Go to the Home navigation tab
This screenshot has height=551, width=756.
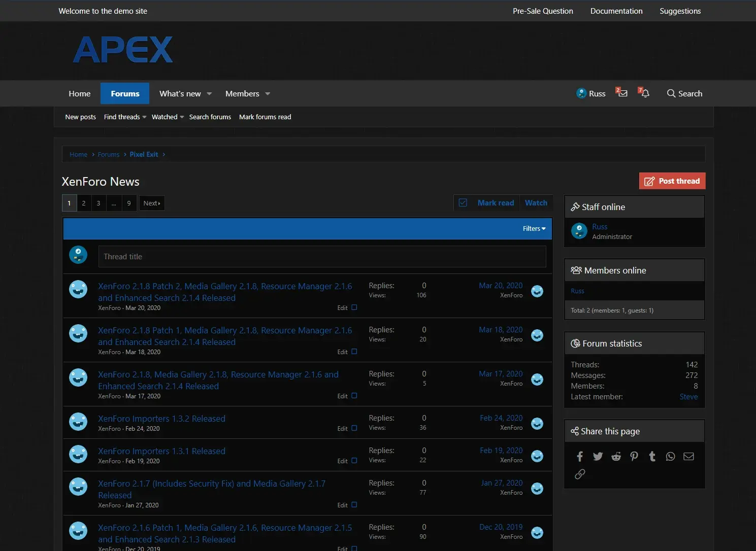coord(80,94)
